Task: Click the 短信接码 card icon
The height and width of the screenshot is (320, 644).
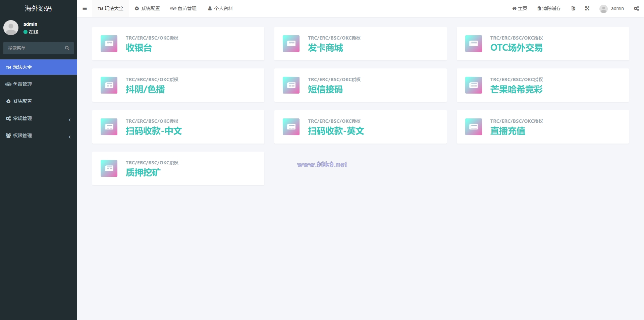Action: (x=291, y=85)
